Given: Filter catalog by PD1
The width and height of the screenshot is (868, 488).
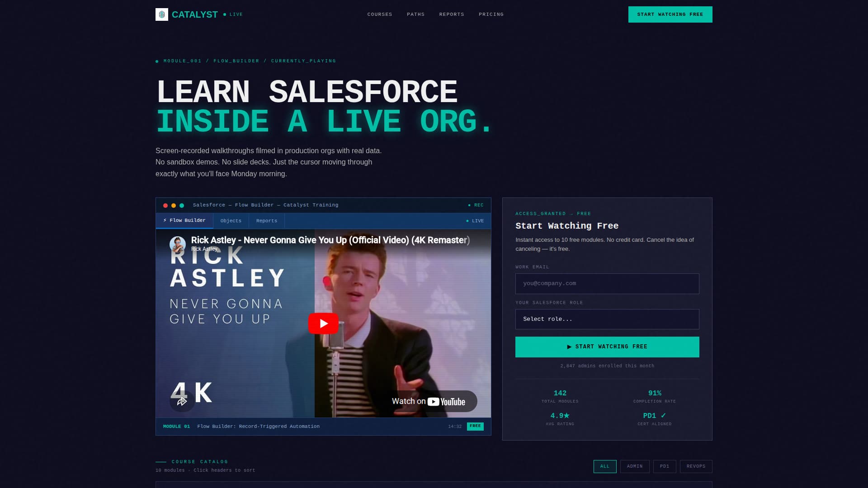Looking at the screenshot, I should click(x=665, y=466).
